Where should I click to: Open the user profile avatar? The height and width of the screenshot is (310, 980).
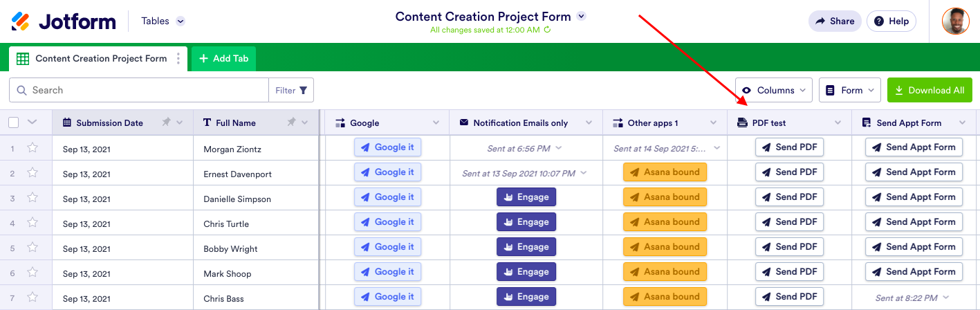pyautogui.click(x=955, y=21)
